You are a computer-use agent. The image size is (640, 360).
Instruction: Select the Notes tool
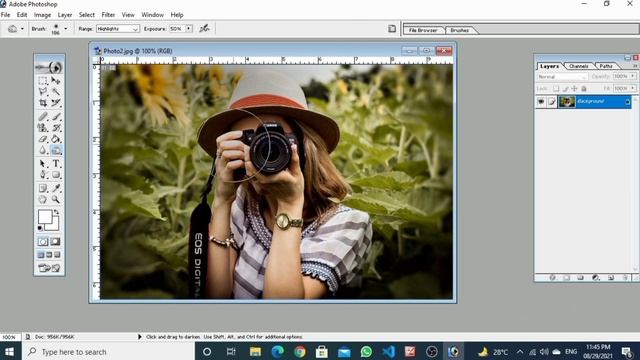(x=42, y=188)
